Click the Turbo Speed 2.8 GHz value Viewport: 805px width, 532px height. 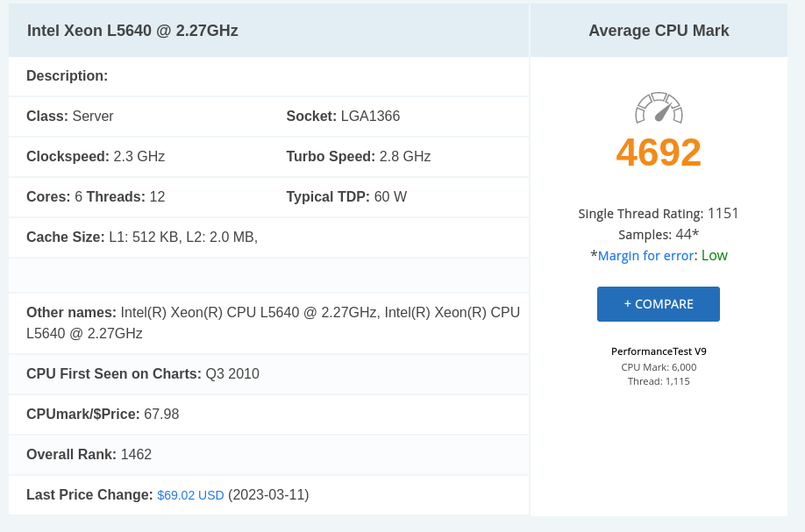click(404, 157)
